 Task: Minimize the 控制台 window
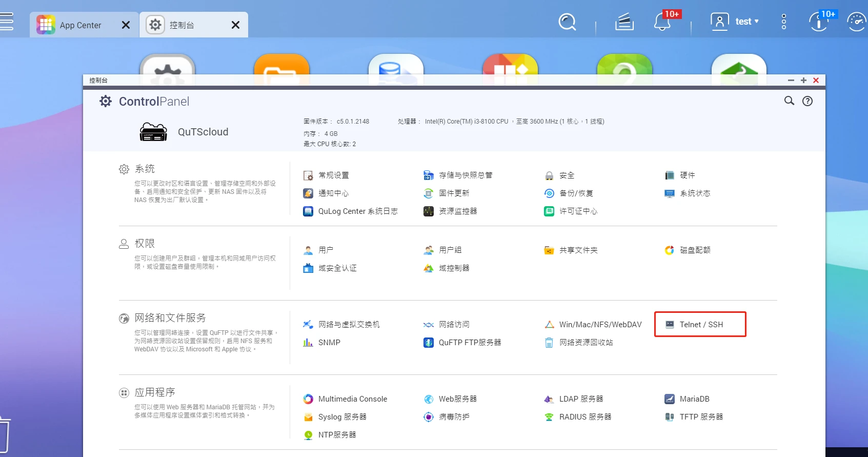click(x=791, y=81)
